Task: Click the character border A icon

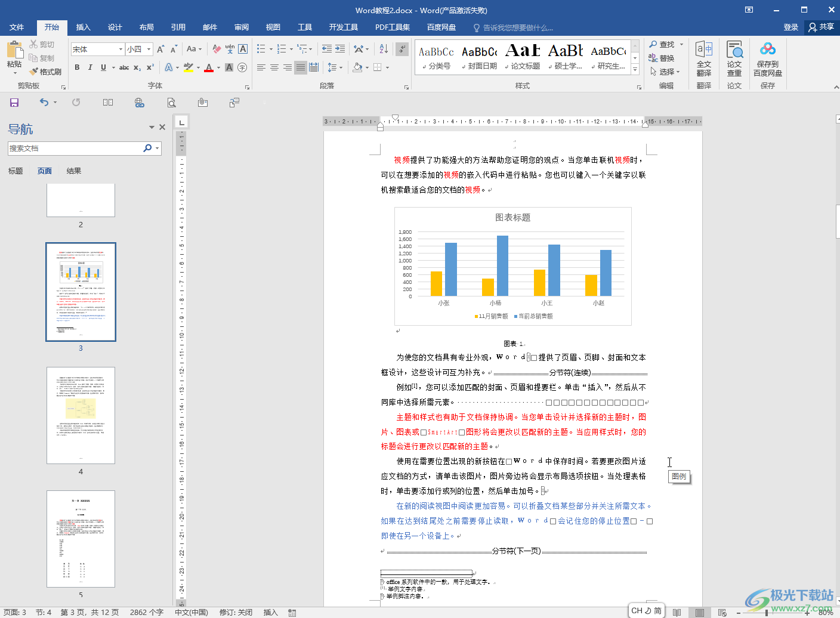Action: (243, 49)
